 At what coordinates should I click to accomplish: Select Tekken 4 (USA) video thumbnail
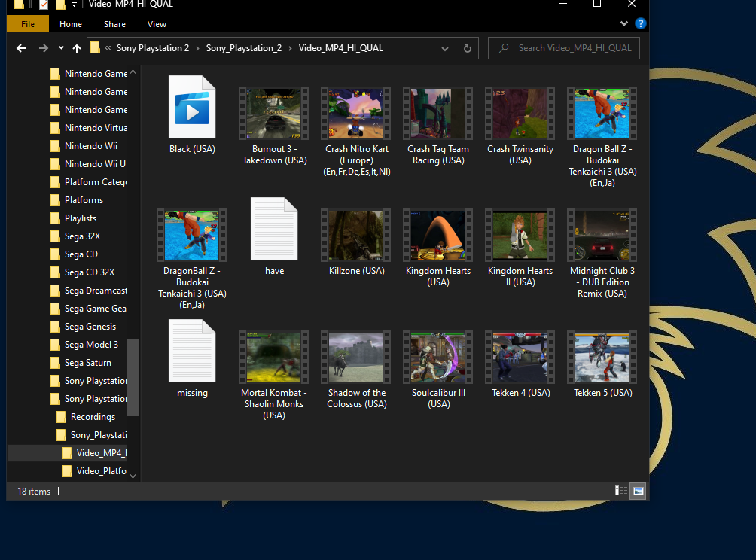pos(520,357)
